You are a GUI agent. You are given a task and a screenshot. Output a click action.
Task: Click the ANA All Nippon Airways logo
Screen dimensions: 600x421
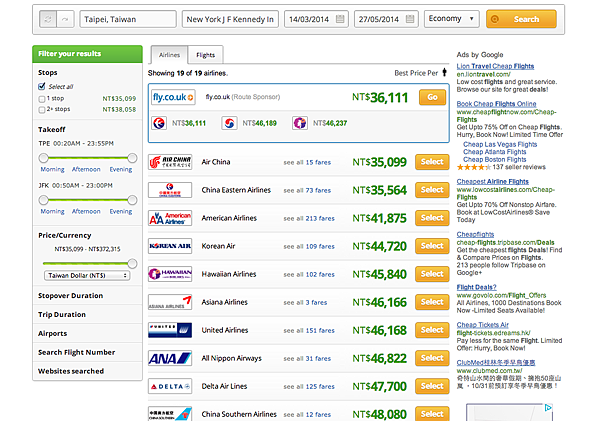point(170,358)
